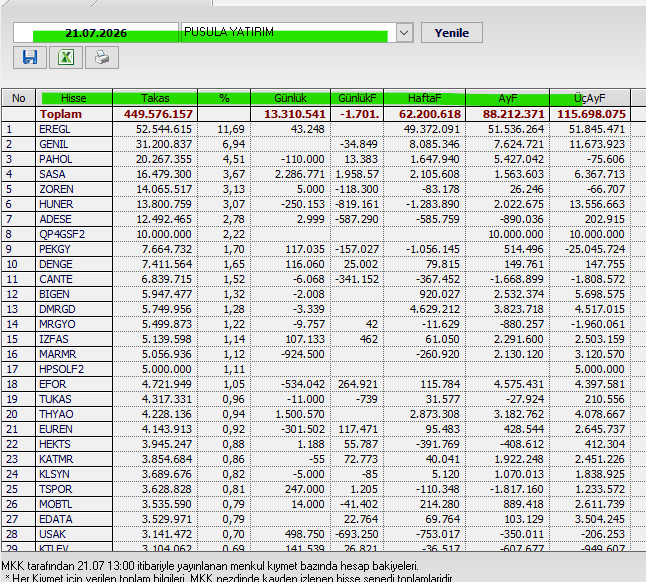Click TSPOR AyF value -1.817.160
646x582 pixels.
517,489
